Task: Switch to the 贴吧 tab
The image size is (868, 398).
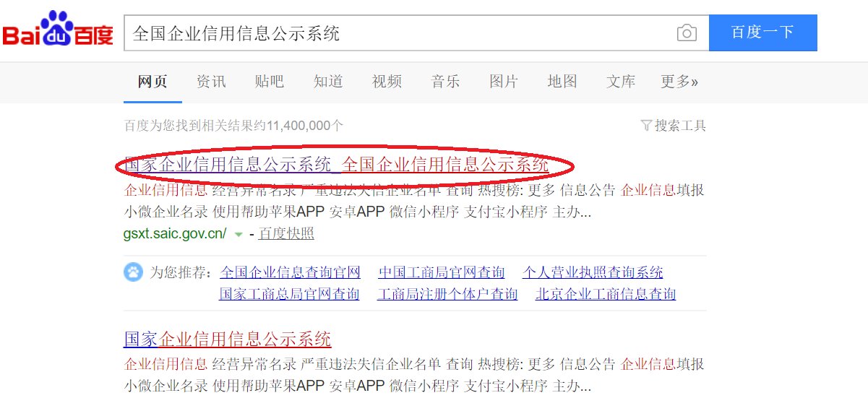Action: [270, 82]
